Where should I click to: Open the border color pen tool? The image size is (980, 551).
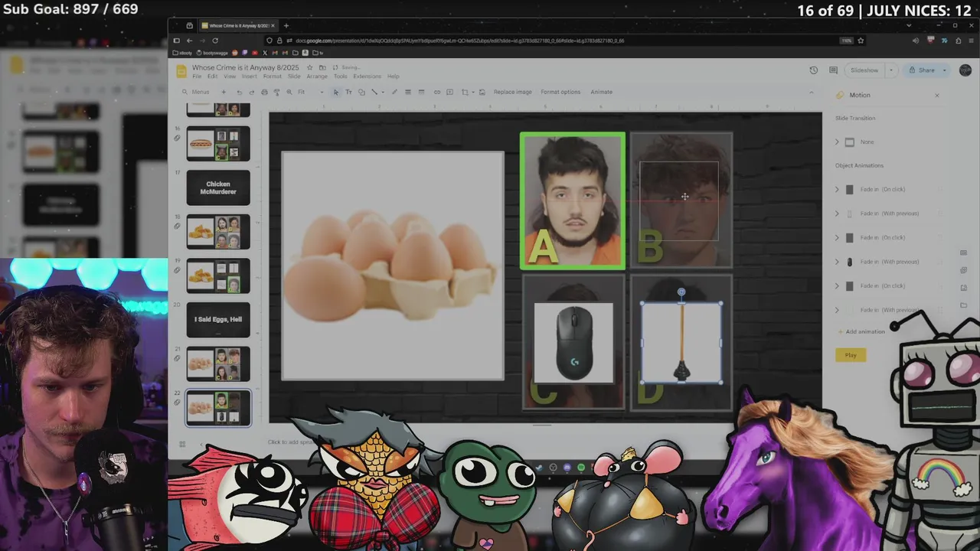coord(394,92)
